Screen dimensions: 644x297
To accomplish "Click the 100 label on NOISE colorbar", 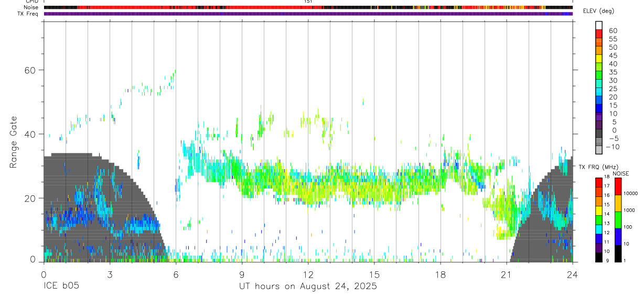I will pyautogui.click(x=628, y=227).
